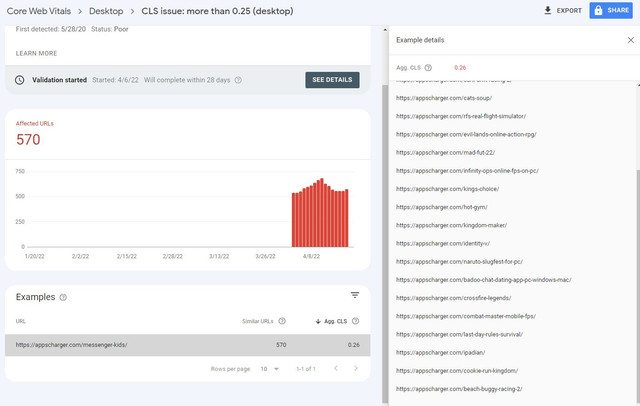Click the ipadian URL
The width and height of the screenshot is (640, 406).
tap(440, 353)
